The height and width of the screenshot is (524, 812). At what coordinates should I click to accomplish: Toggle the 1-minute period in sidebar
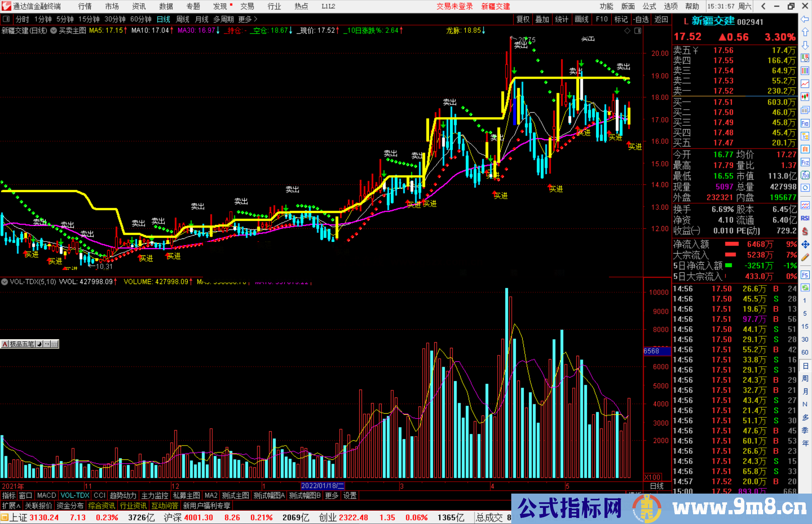click(805, 301)
